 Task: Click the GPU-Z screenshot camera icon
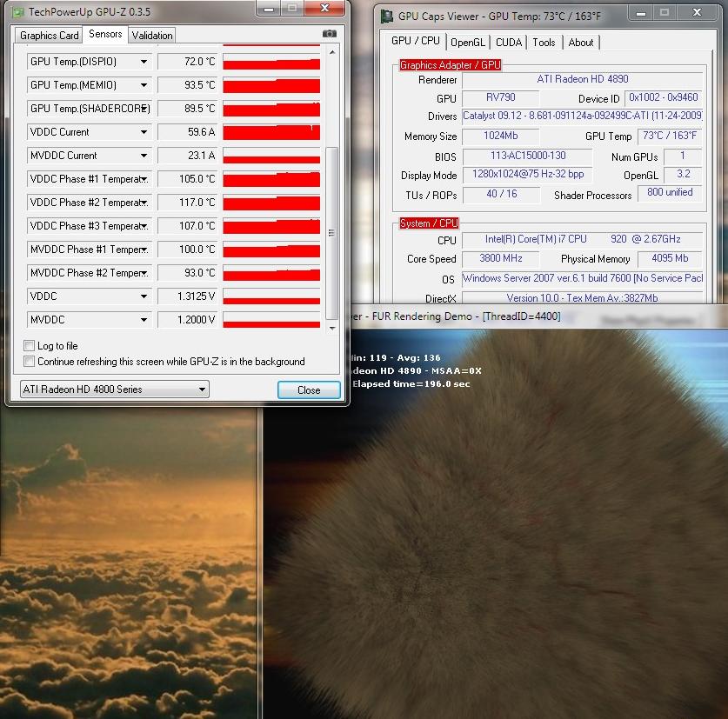point(329,33)
